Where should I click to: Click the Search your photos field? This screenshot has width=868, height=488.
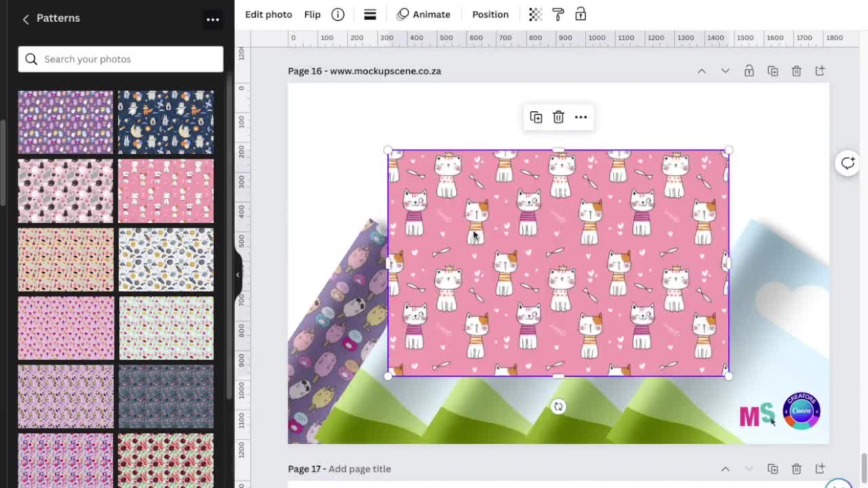click(121, 59)
